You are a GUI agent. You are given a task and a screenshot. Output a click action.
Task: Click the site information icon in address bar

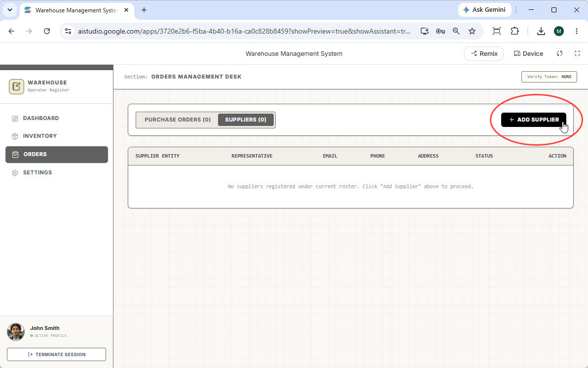point(68,31)
